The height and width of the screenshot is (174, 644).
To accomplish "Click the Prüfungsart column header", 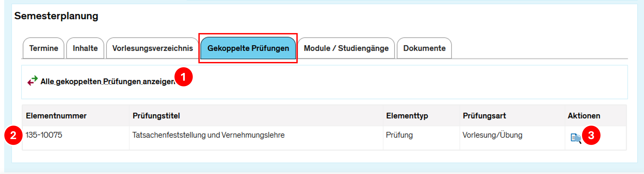I will pyautogui.click(x=484, y=116).
